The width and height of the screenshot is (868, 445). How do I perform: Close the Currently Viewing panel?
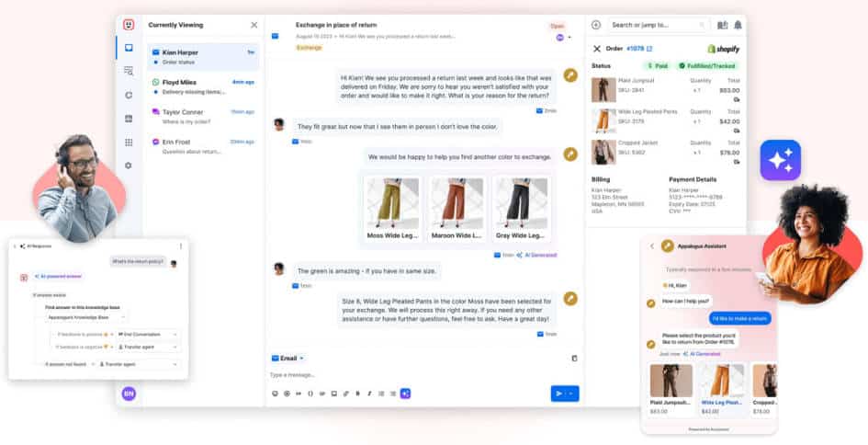click(x=254, y=25)
